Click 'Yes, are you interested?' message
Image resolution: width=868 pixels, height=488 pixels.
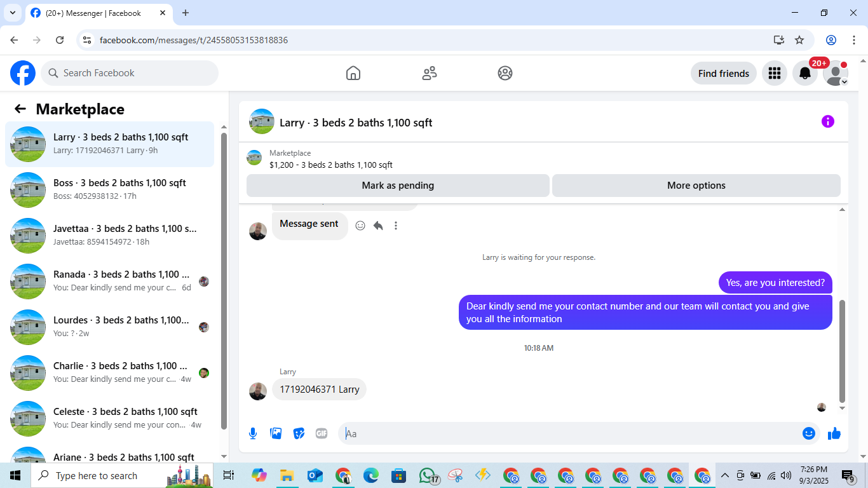point(775,283)
